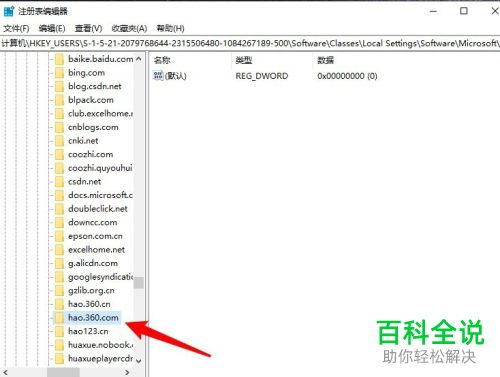Click folder icon of cnki.net
The height and width of the screenshot is (377, 500).
coord(59,141)
